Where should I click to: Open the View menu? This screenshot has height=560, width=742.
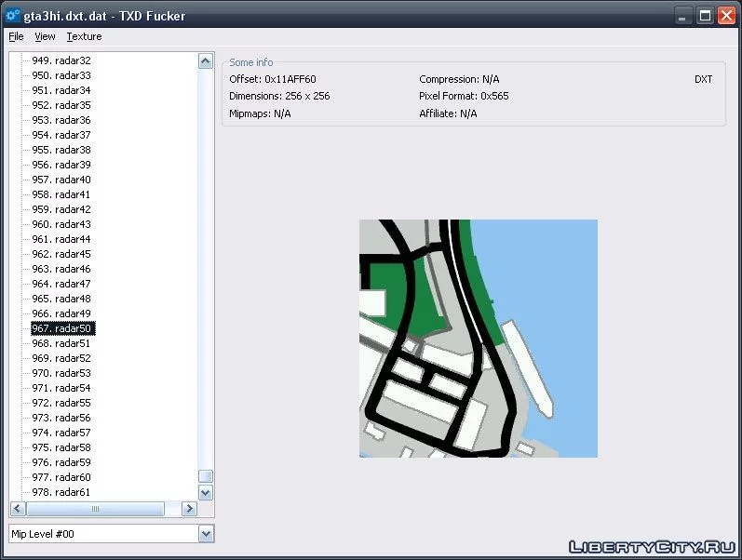click(45, 36)
